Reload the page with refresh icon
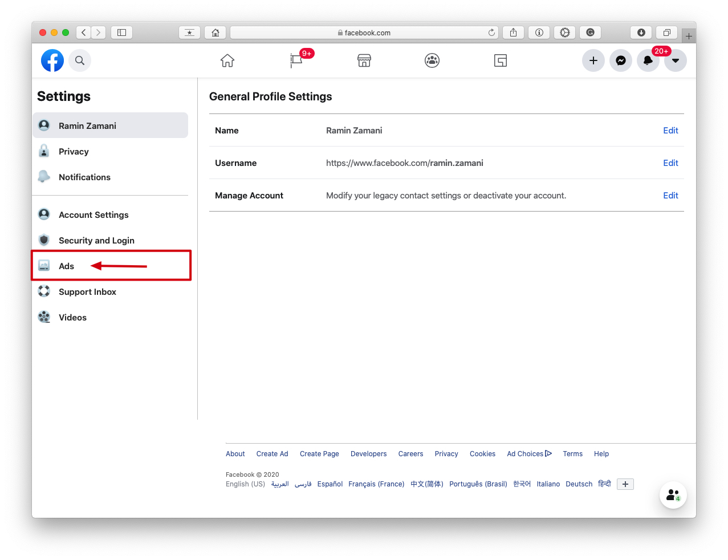Viewport: 728px width, 560px height. (491, 33)
